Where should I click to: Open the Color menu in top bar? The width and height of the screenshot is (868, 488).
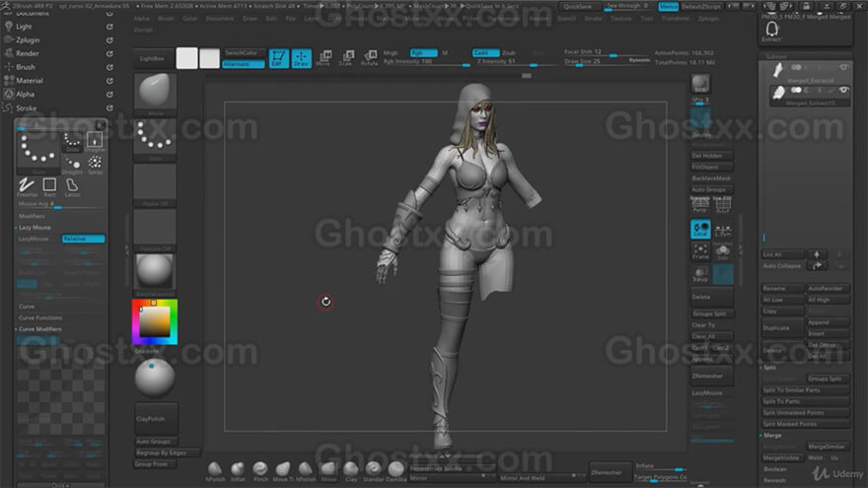189,19
